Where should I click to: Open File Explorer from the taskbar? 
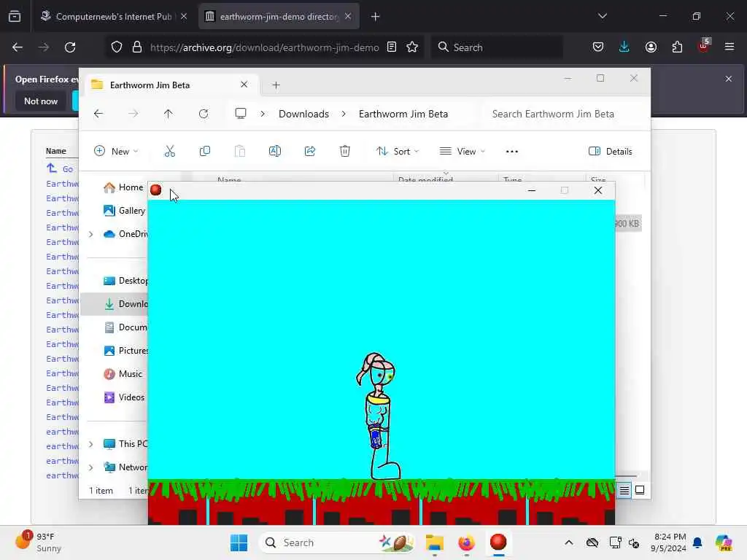435,542
